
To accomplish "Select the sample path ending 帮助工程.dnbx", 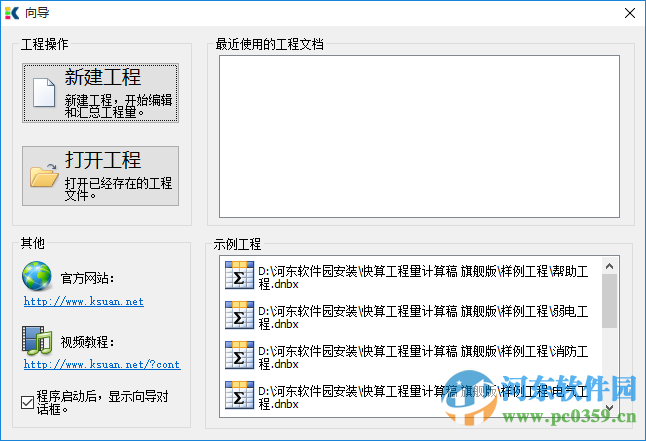I will tap(423, 278).
